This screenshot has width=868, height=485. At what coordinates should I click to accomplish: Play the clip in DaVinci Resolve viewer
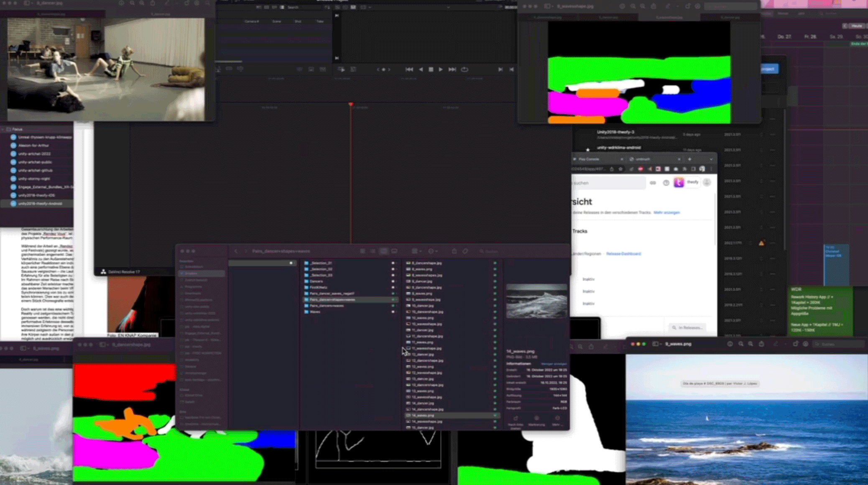[x=441, y=69]
